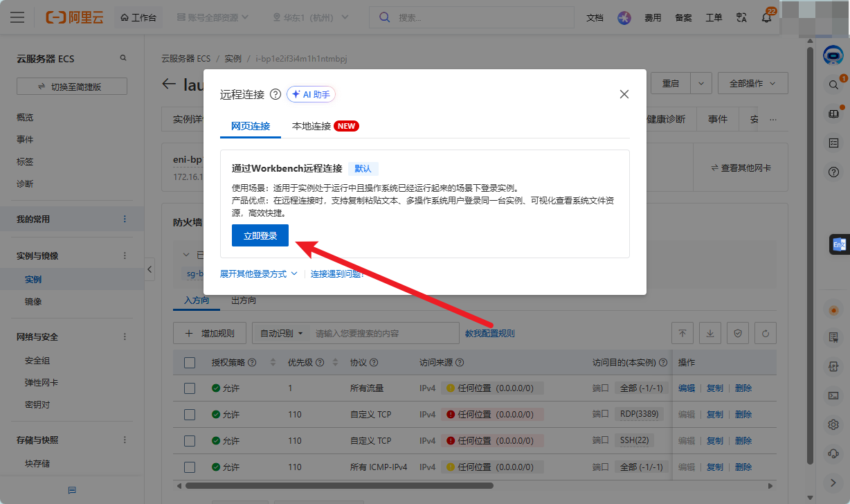Click the purple star AI icon

point(624,17)
